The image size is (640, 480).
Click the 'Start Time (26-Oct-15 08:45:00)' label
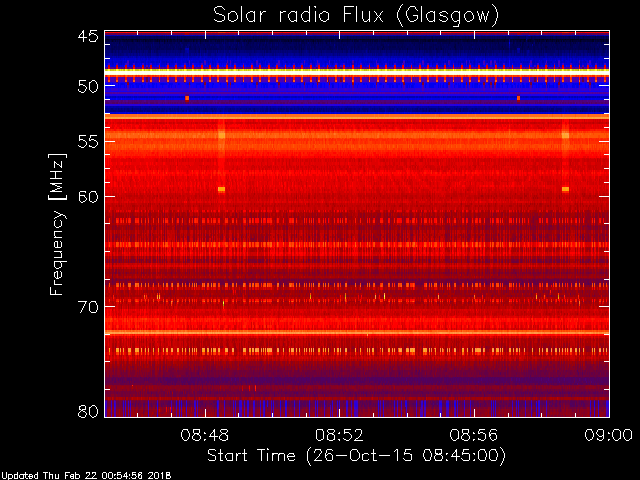pos(356,456)
